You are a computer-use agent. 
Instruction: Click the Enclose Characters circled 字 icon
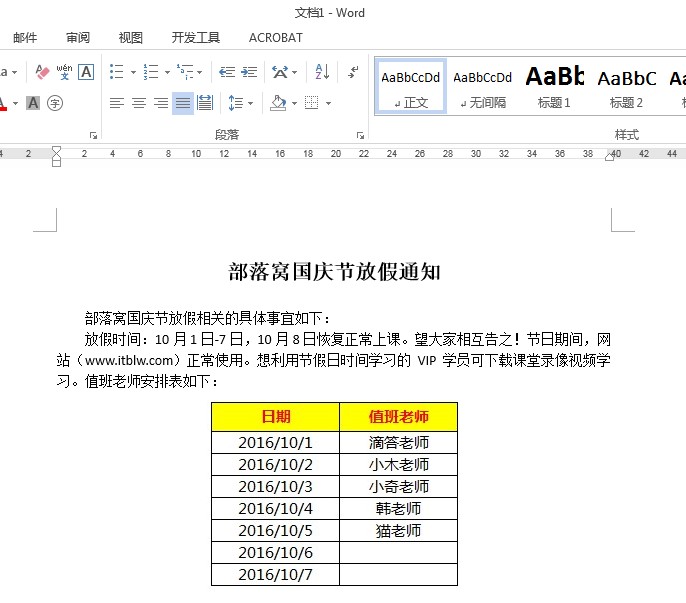tap(55, 103)
